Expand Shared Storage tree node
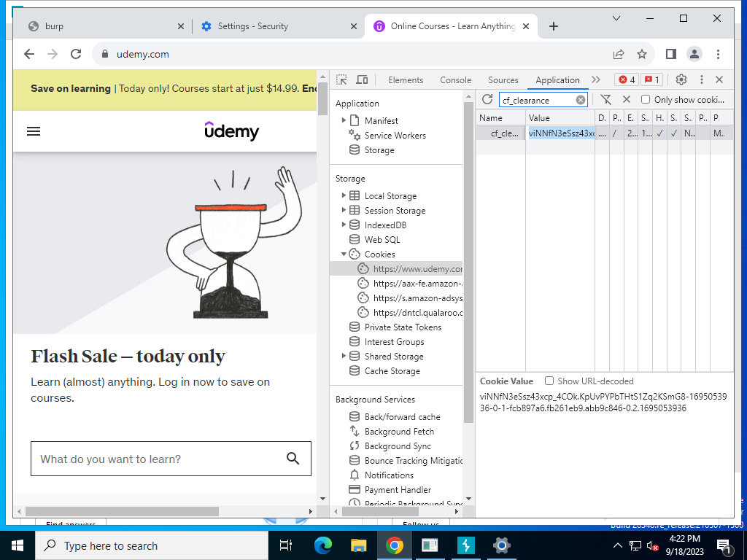 tap(344, 356)
